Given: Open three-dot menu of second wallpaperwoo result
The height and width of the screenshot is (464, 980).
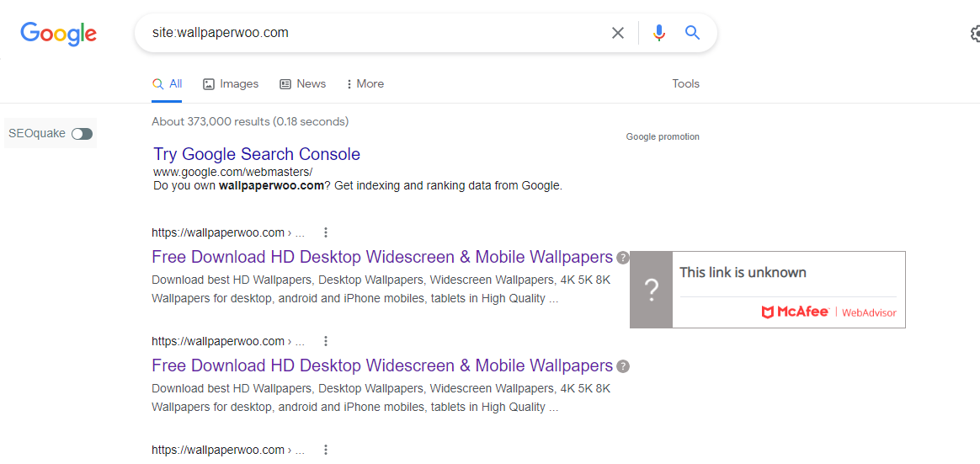Looking at the screenshot, I should point(326,341).
